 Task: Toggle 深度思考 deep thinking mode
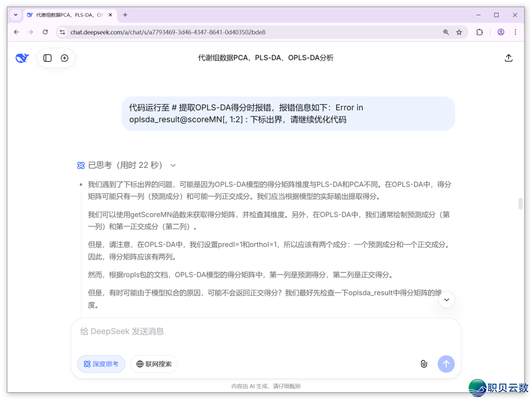[101, 364]
